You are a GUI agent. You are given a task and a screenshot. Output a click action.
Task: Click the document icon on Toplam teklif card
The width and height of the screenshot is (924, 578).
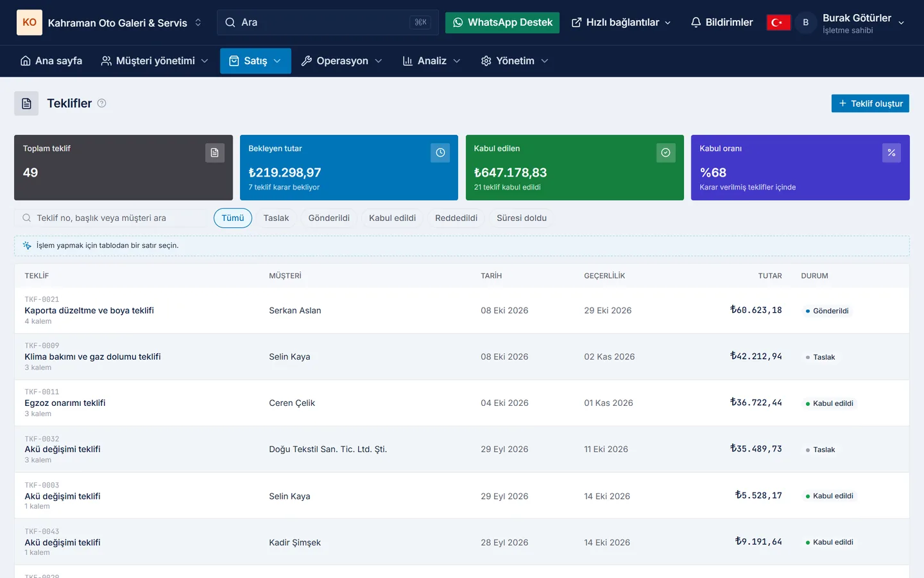[x=215, y=153]
